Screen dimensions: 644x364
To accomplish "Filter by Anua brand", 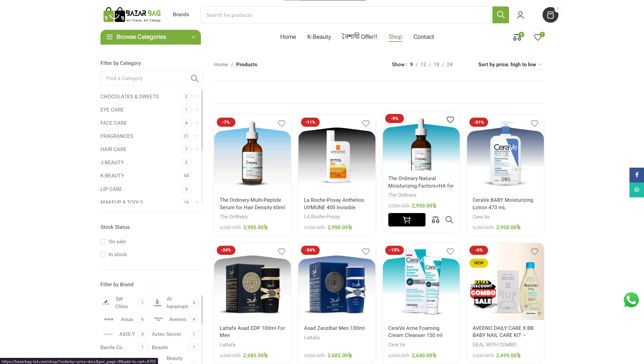I will tap(127, 319).
